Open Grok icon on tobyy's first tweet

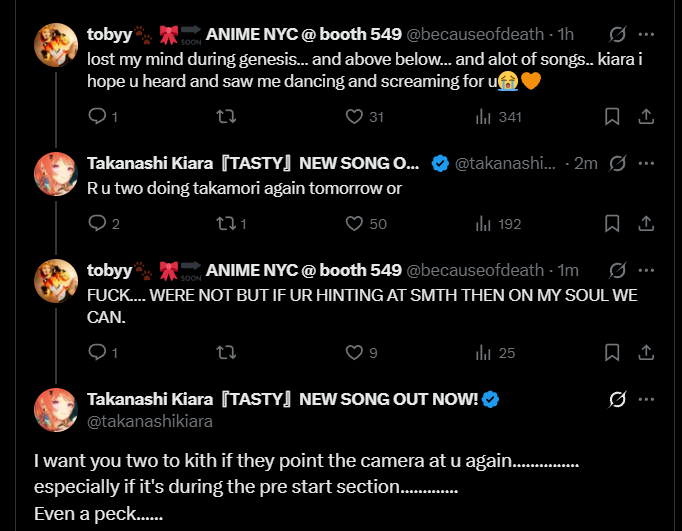(617, 35)
